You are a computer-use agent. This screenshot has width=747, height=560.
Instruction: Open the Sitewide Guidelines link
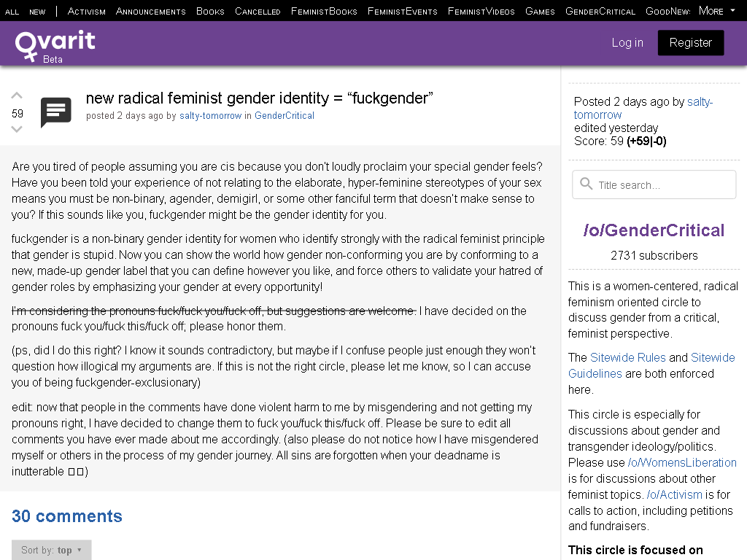pyautogui.click(x=651, y=366)
